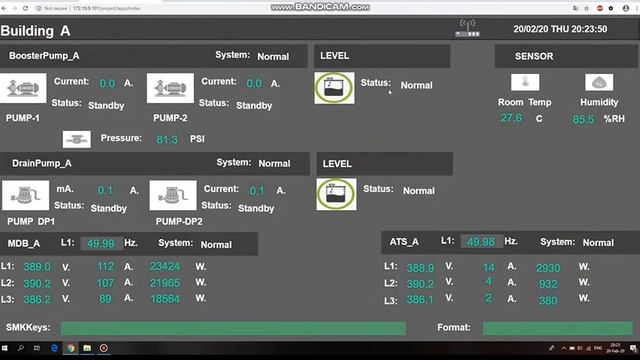Click the PUMP-DP2 current 0.1

257,191
